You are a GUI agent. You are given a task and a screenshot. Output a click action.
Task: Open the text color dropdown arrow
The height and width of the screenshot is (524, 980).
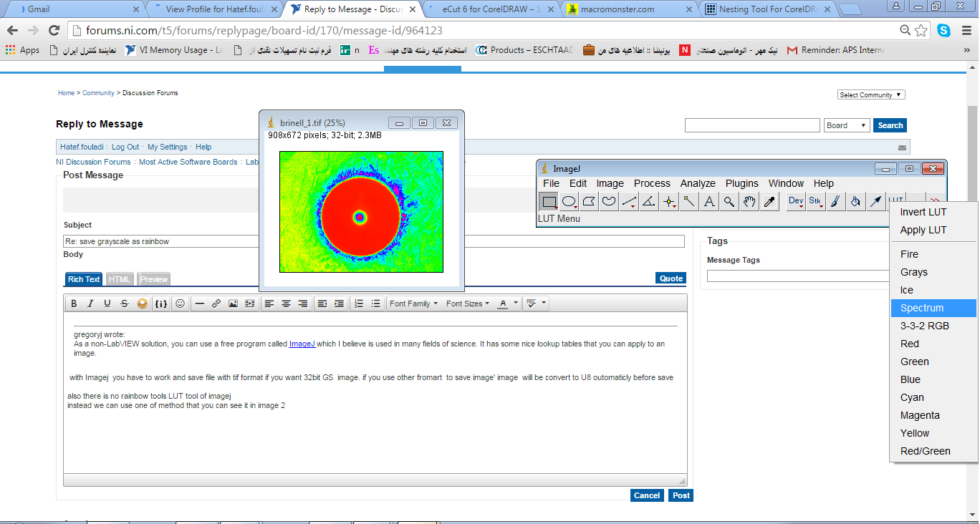pyautogui.click(x=516, y=304)
